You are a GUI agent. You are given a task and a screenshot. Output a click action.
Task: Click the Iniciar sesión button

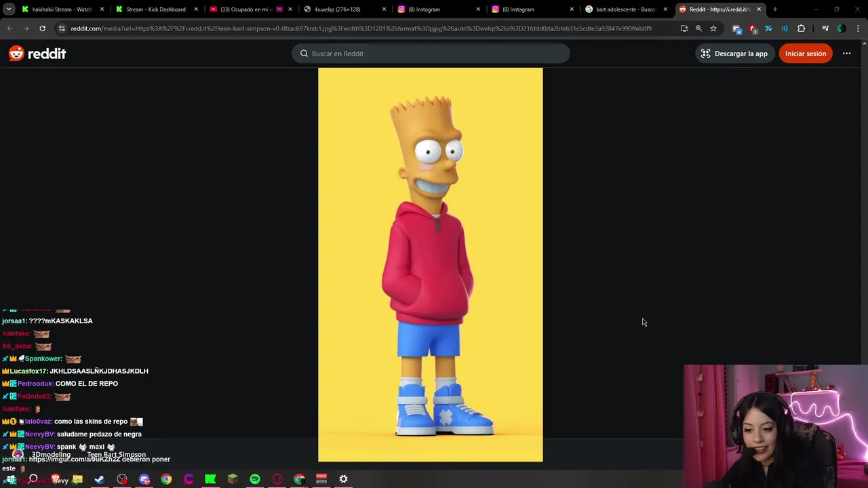(x=806, y=54)
